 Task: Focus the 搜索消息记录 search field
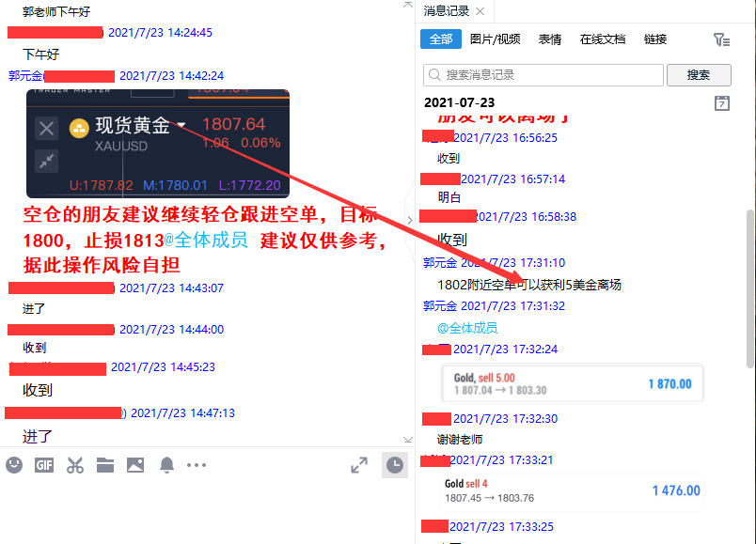pos(543,74)
